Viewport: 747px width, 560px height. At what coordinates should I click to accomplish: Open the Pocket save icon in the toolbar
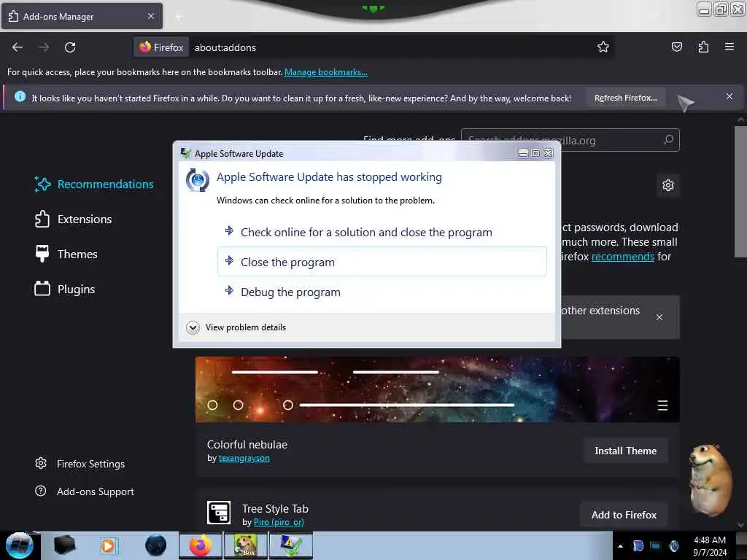click(x=676, y=47)
